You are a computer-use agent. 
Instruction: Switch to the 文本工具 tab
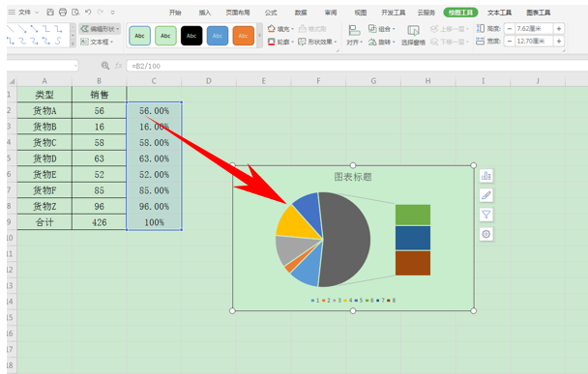click(x=499, y=13)
